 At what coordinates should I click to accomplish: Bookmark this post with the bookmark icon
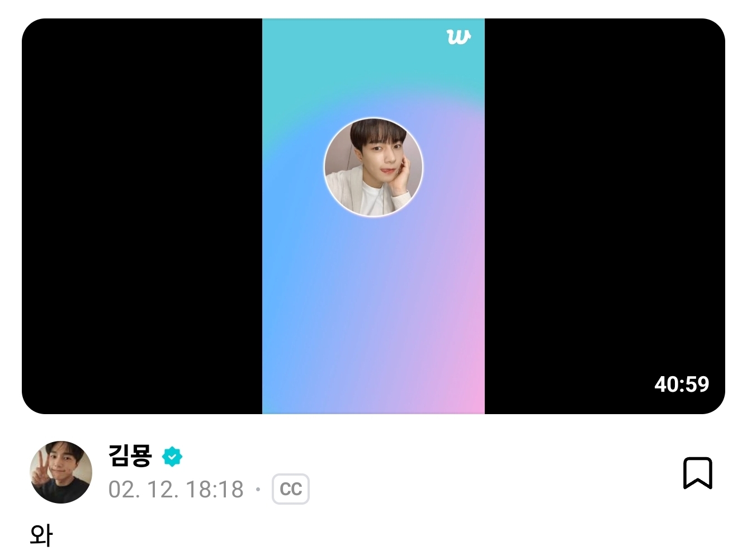697,473
